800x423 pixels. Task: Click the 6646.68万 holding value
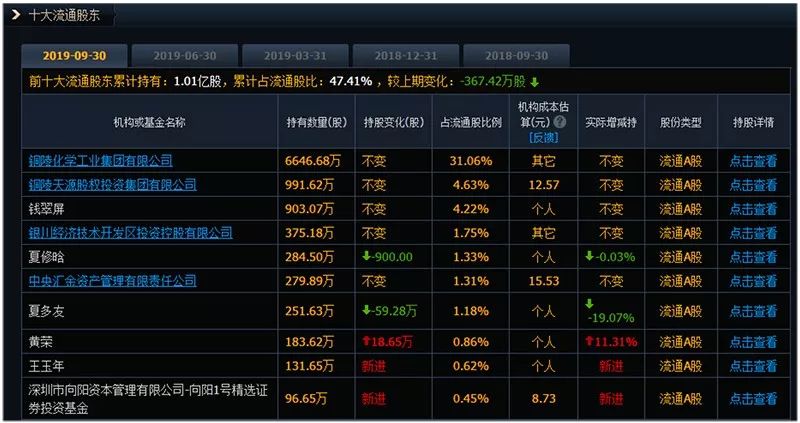[312, 161]
